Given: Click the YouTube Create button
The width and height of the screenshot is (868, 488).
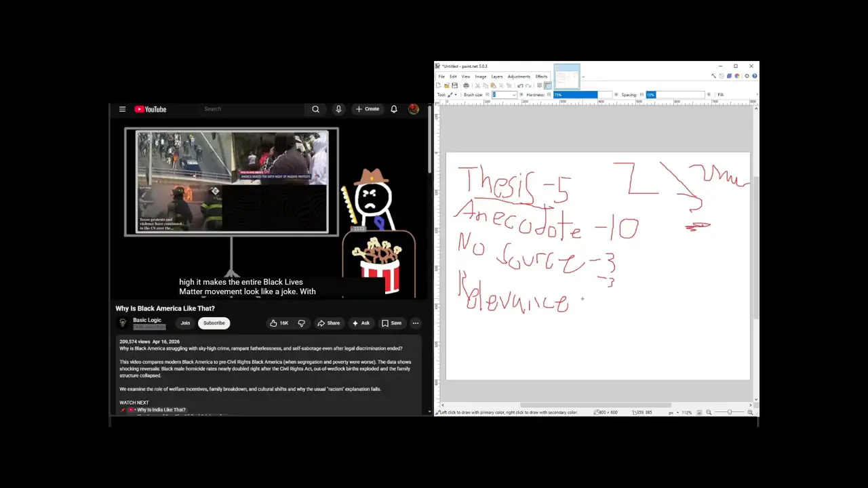Looking at the screenshot, I should [x=368, y=109].
